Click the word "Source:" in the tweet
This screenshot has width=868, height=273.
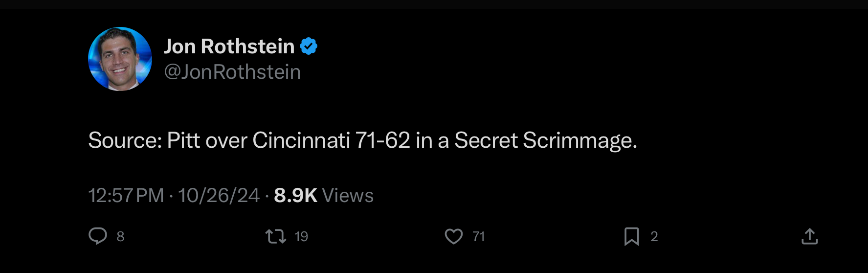click(x=125, y=141)
